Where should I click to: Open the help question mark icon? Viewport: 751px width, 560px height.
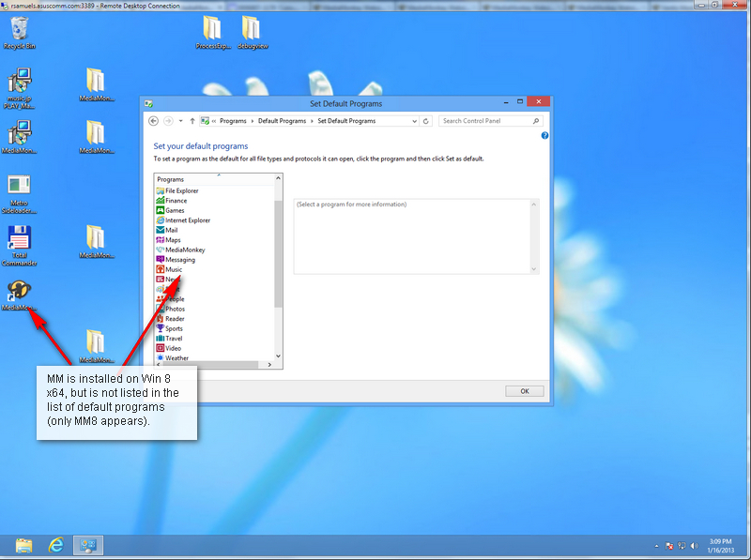click(x=544, y=136)
